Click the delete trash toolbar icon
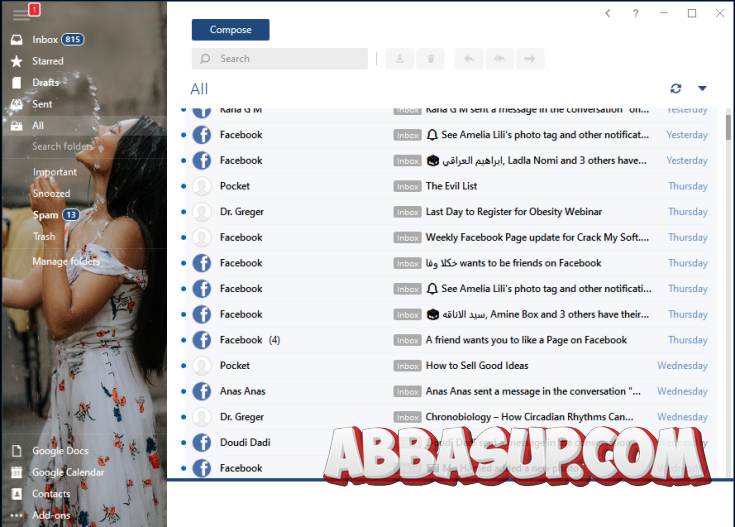 [430, 59]
